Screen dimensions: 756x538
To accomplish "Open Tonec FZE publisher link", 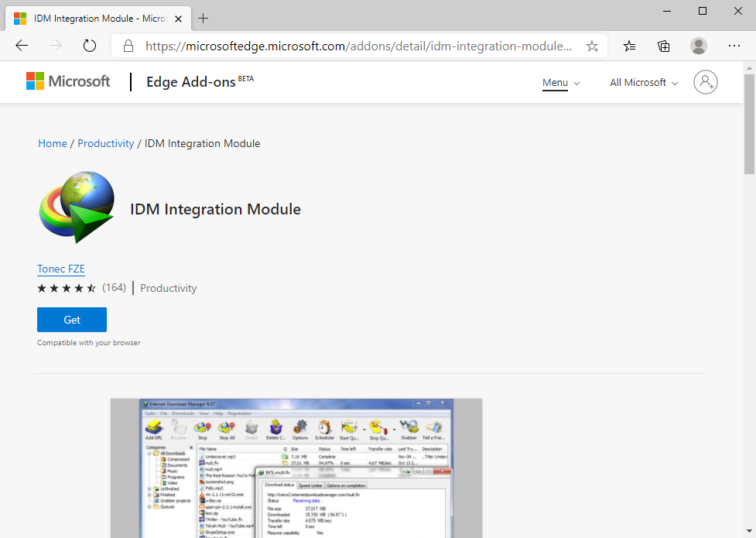I will click(61, 269).
